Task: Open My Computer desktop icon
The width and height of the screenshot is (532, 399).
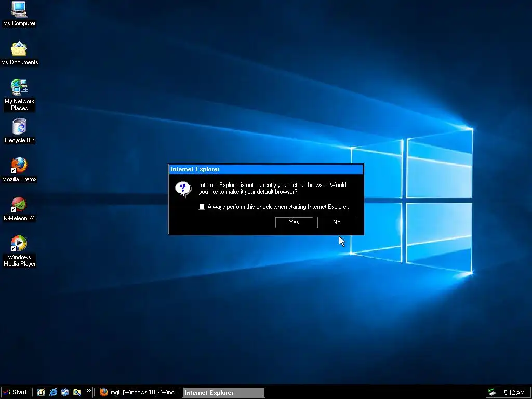Action: [19, 14]
